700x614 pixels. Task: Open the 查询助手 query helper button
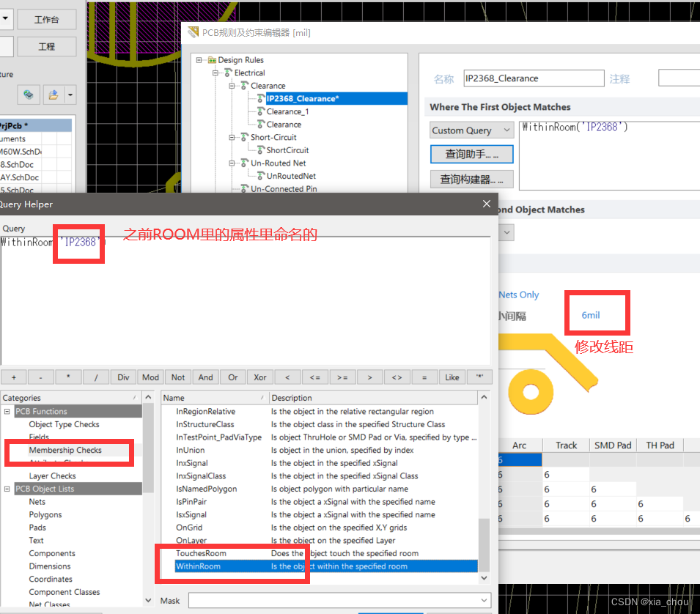point(472,154)
